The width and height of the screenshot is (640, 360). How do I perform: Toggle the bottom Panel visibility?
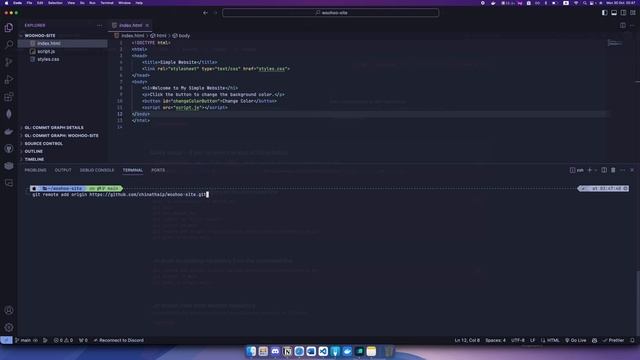click(x=614, y=13)
